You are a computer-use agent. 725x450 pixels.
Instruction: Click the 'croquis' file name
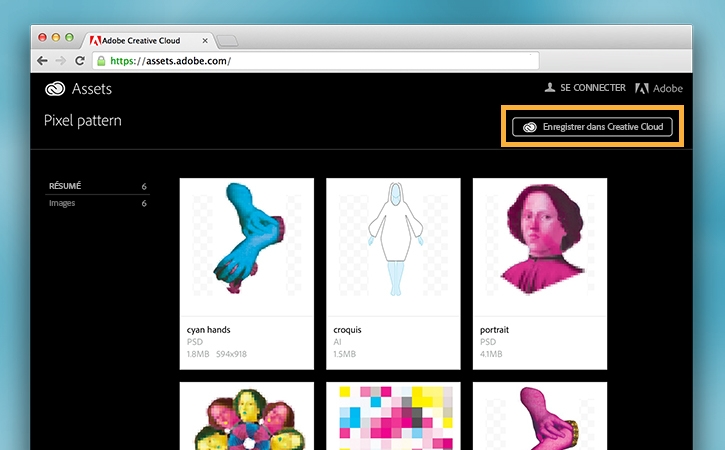(347, 330)
